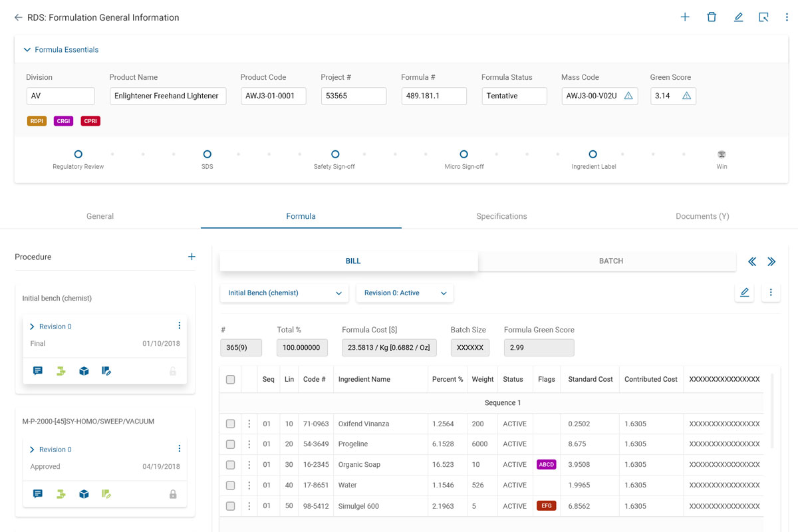Click the RDPI tag
This screenshot has width=798, height=532.
37,121
